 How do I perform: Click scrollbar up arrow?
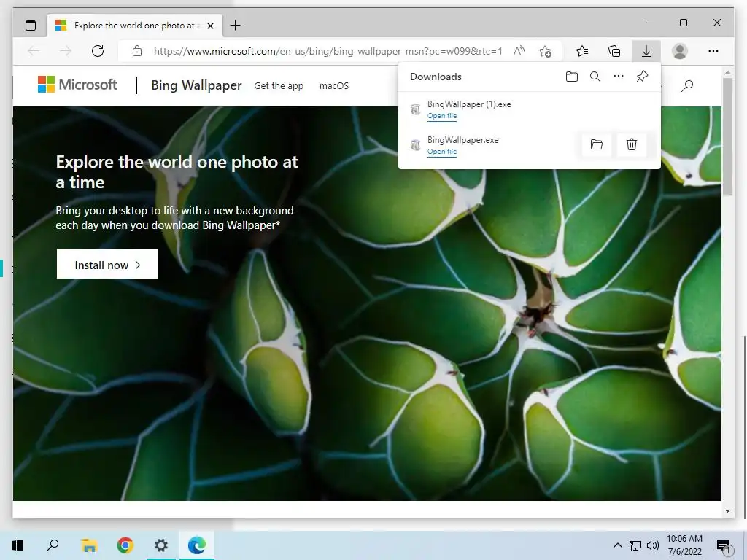click(x=727, y=73)
